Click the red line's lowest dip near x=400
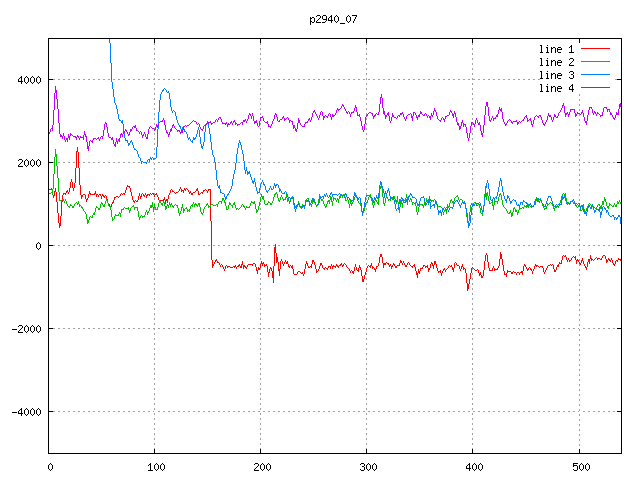The image size is (640, 480). pyautogui.click(x=467, y=288)
